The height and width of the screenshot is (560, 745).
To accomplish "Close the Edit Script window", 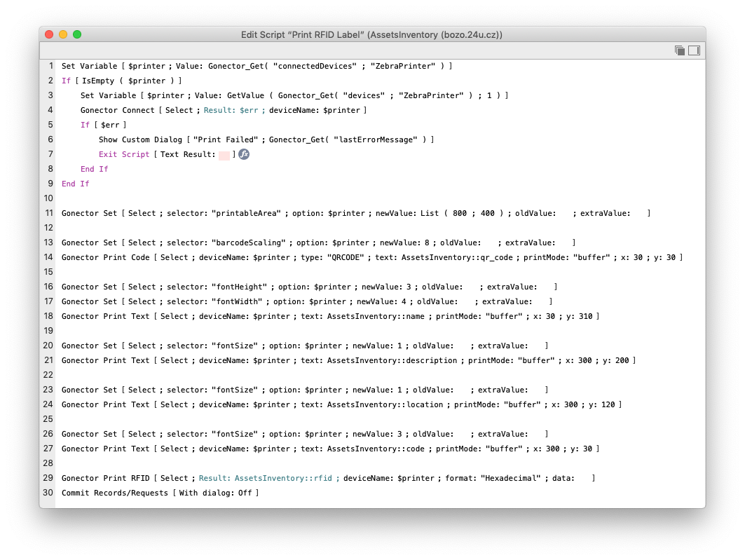I will click(50, 34).
